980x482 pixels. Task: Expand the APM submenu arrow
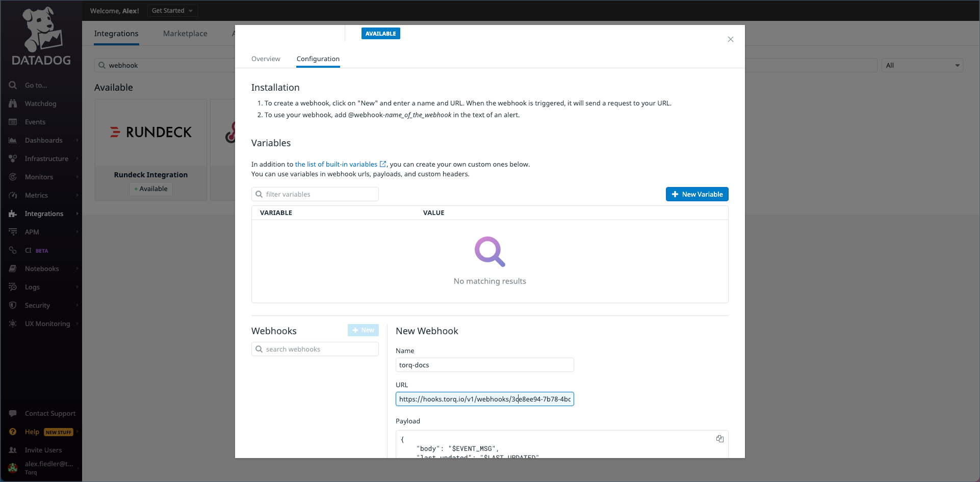pyautogui.click(x=78, y=232)
